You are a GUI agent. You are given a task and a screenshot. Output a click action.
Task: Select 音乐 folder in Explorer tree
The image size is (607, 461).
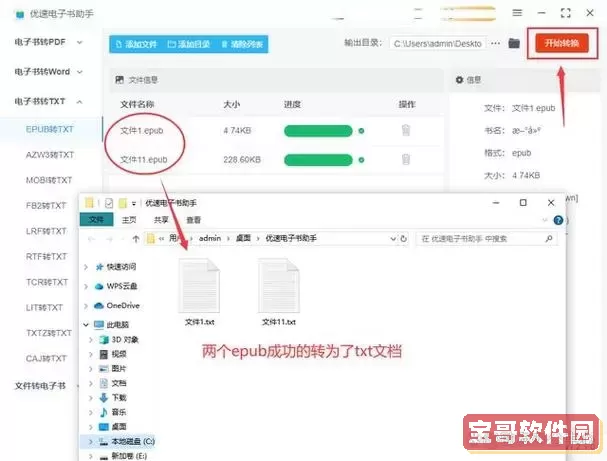pyautogui.click(x=113, y=412)
